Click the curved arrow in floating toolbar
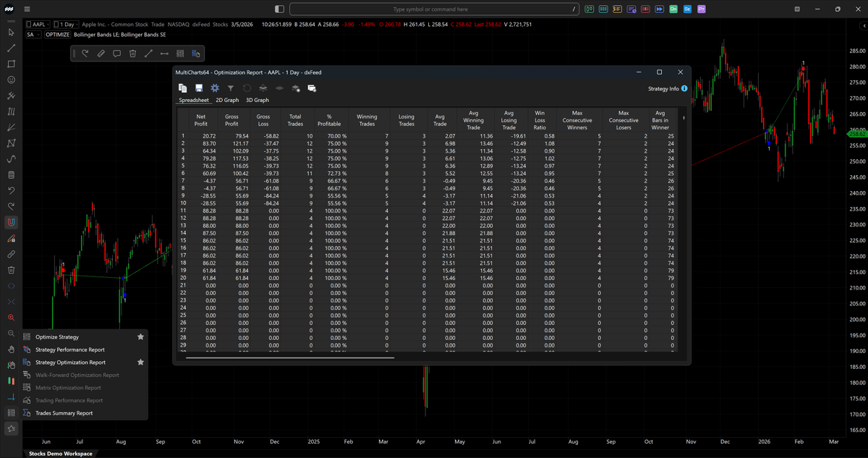This screenshot has height=458, width=868. click(x=85, y=54)
